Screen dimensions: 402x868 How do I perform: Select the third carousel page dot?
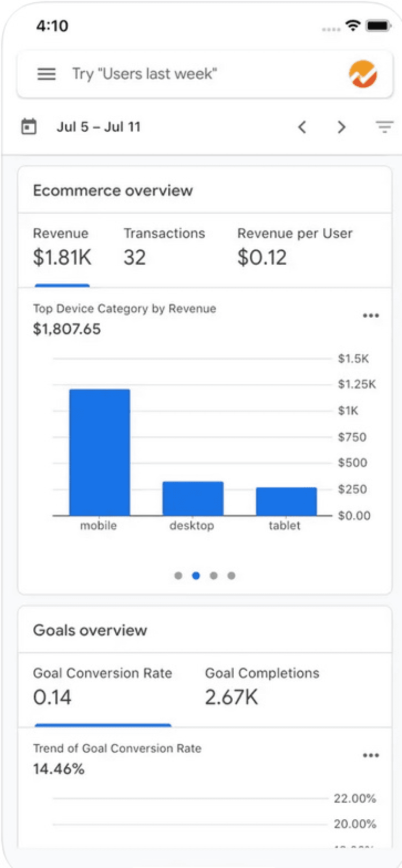(214, 575)
